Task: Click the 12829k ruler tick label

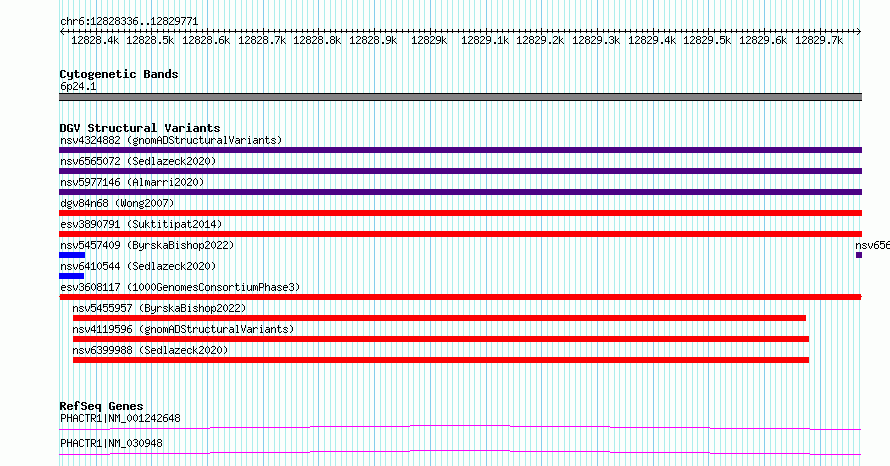Action: pyautogui.click(x=429, y=40)
